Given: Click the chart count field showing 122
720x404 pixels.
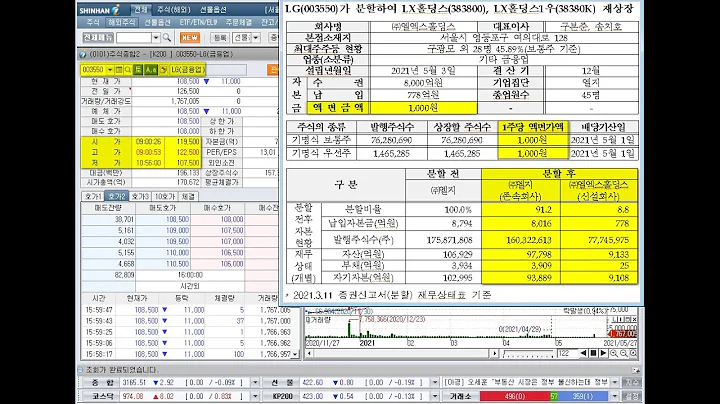Looking at the screenshot, I should pos(566,354).
